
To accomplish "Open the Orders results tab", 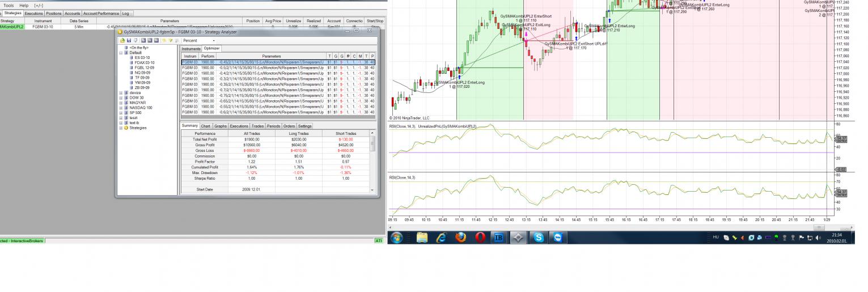I will click(289, 126).
